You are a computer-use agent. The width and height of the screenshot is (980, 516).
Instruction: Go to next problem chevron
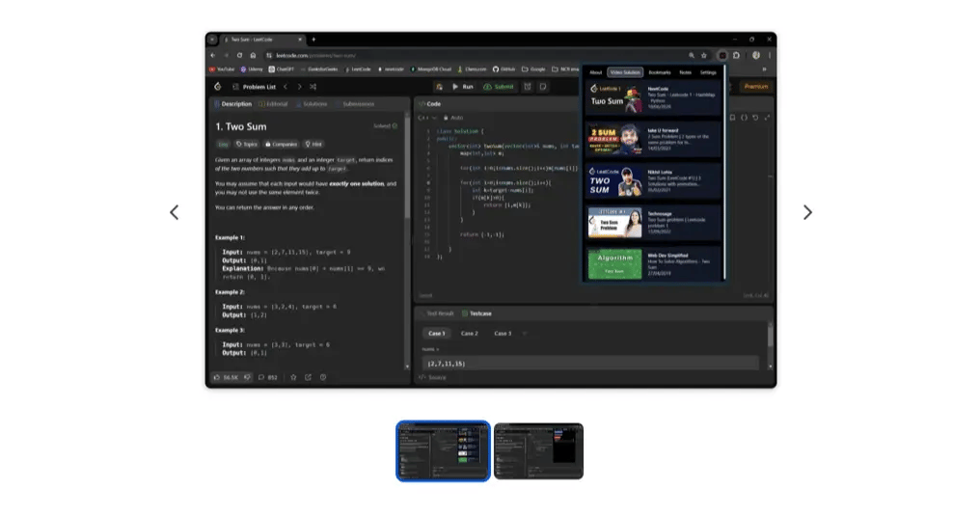[x=299, y=87]
